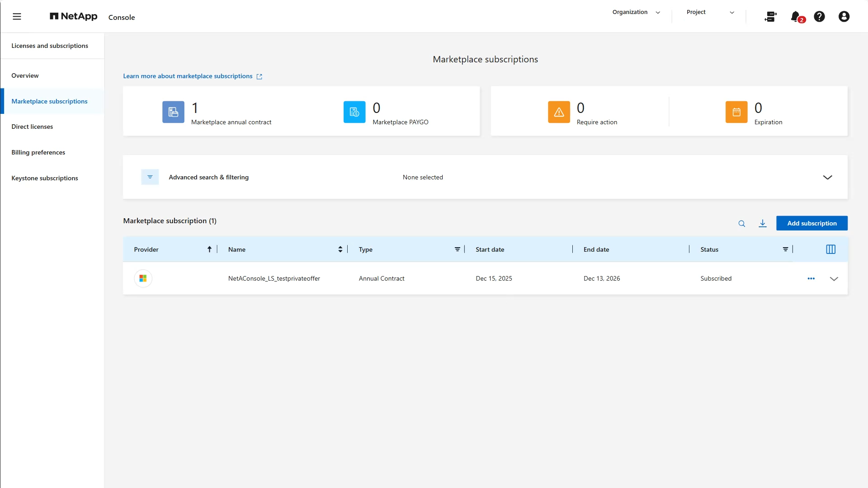This screenshot has height=488, width=868.
Task: Open the hamburger navigation menu
Action: click(x=17, y=17)
